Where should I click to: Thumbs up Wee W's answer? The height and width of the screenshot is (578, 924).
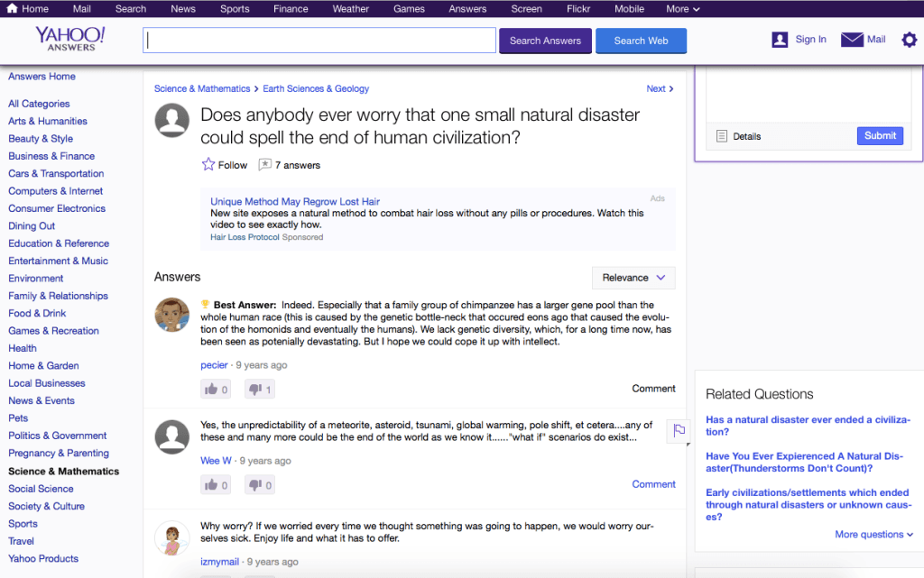216,485
